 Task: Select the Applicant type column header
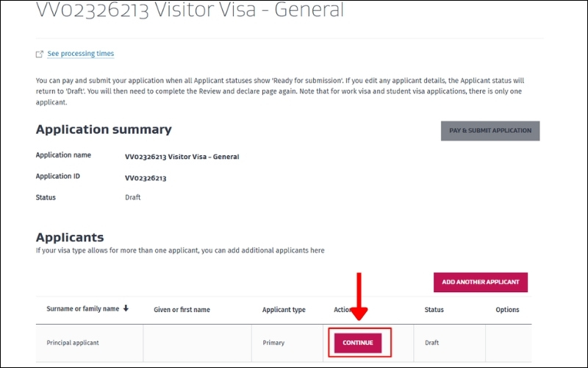click(x=284, y=310)
